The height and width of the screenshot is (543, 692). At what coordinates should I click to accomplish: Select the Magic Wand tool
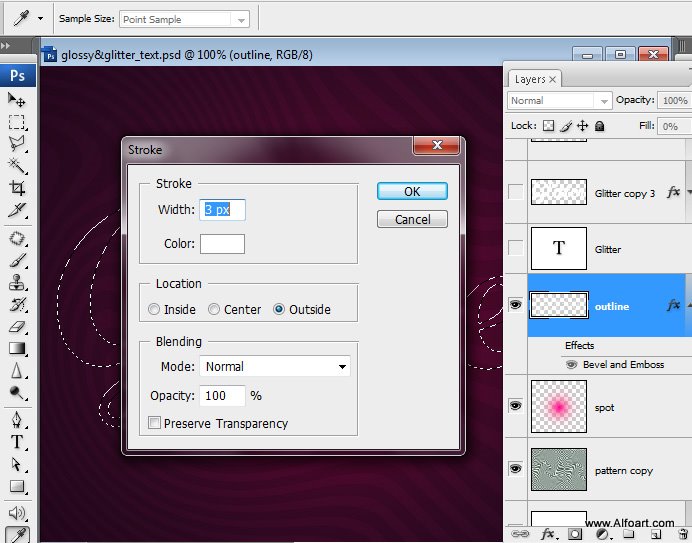click(17, 166)
